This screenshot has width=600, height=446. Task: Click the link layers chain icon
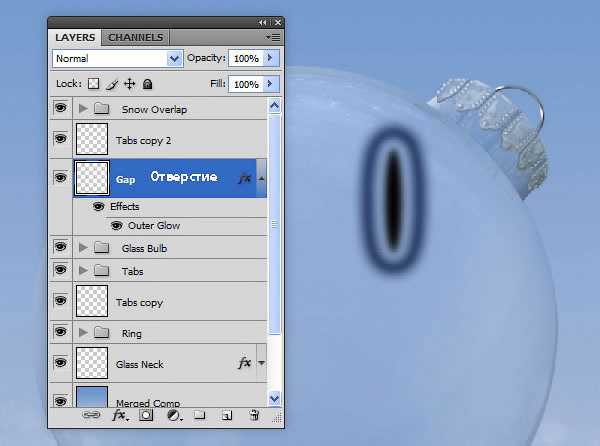pyautogui.click(x=91, y=415)
